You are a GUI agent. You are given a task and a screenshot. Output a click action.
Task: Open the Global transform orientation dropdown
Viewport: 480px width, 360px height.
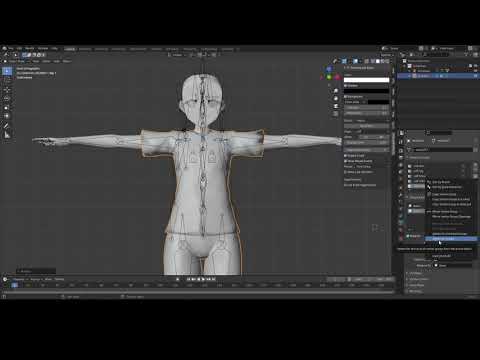[178, 55]
